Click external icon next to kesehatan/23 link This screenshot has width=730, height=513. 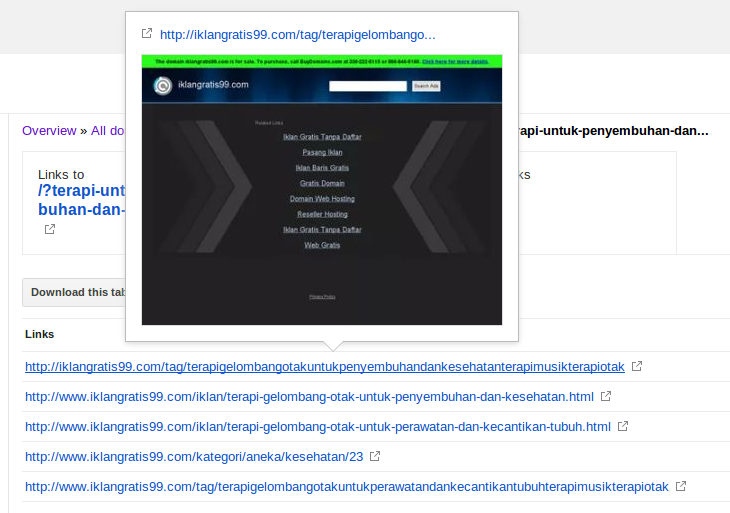(375, 456)
